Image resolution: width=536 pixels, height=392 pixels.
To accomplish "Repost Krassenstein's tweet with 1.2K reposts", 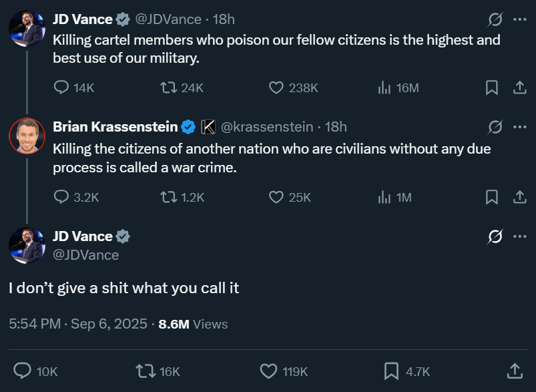I will [168, 197].
